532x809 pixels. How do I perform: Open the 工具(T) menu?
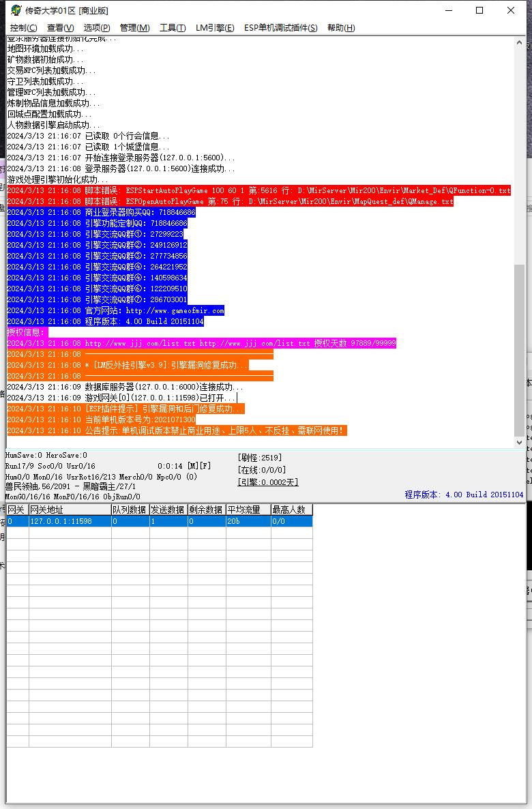tap(173, 28)
